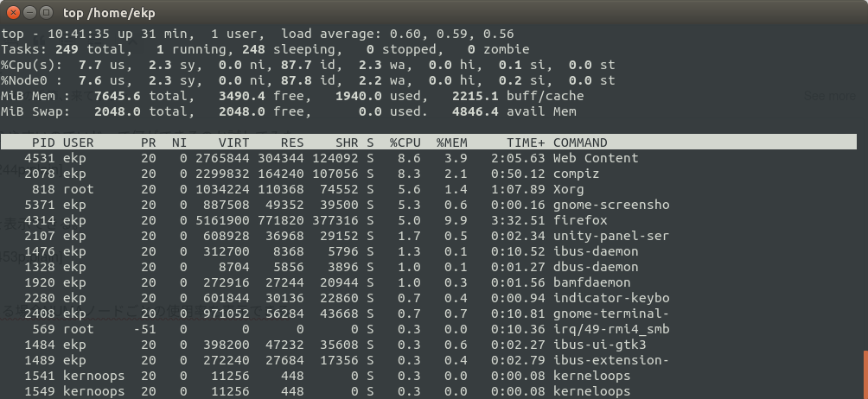Maximize the top terminal window
868x399 pixels.
[x=47, y=11]
